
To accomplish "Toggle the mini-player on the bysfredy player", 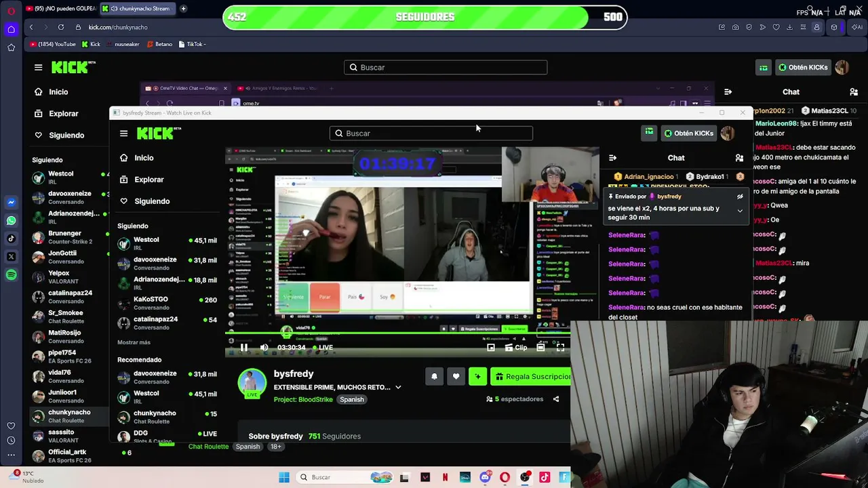I will point(491,348).
